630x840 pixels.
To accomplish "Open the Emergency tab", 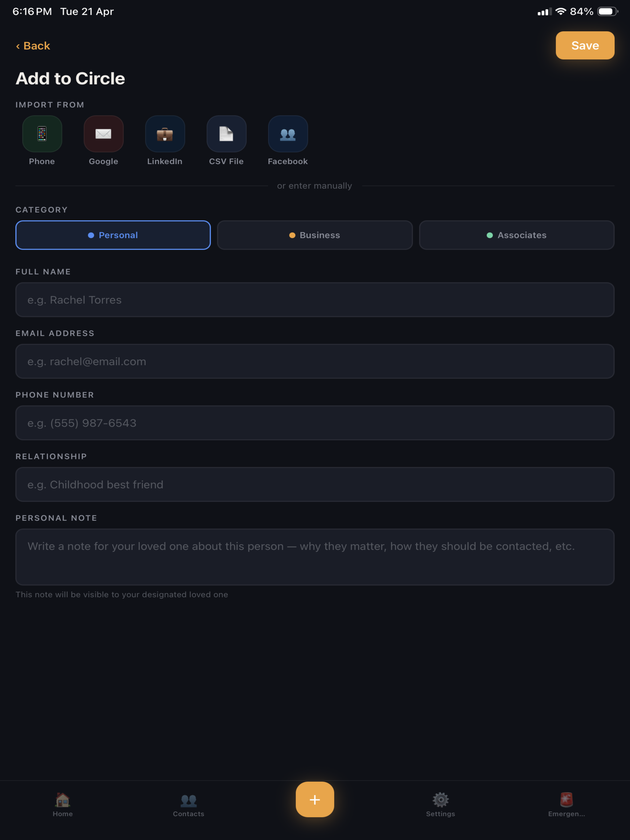I will coord(567,805).
